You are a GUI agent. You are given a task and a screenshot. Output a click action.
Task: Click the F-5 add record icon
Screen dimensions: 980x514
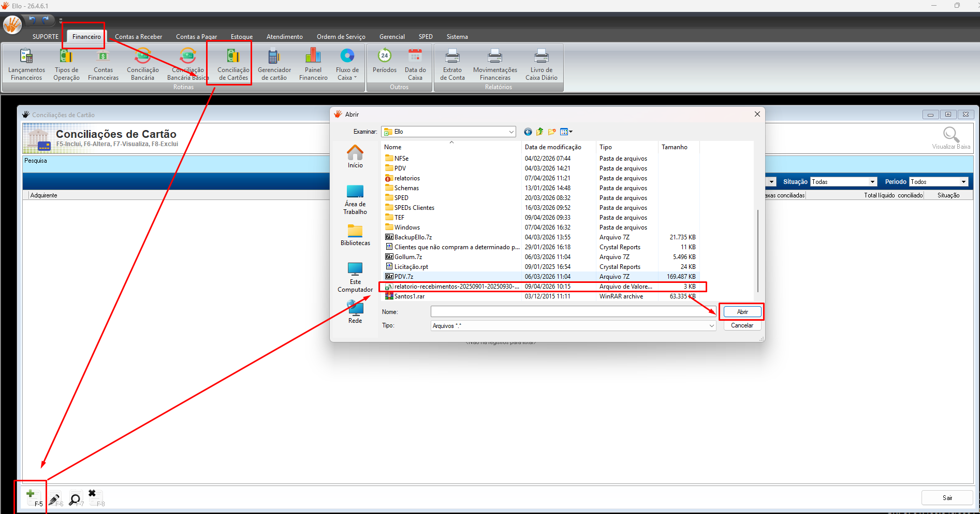coord(32,496)
